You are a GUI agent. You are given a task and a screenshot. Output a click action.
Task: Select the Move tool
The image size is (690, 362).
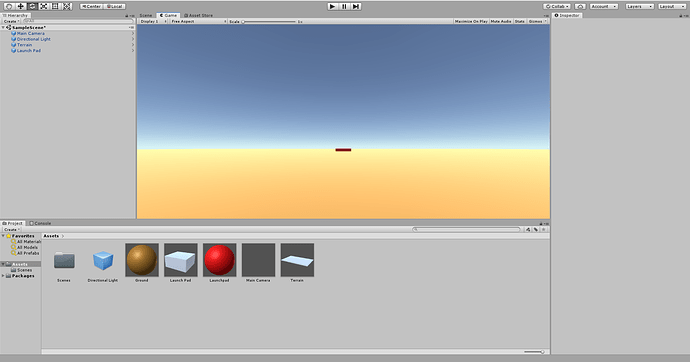point(20,6)
